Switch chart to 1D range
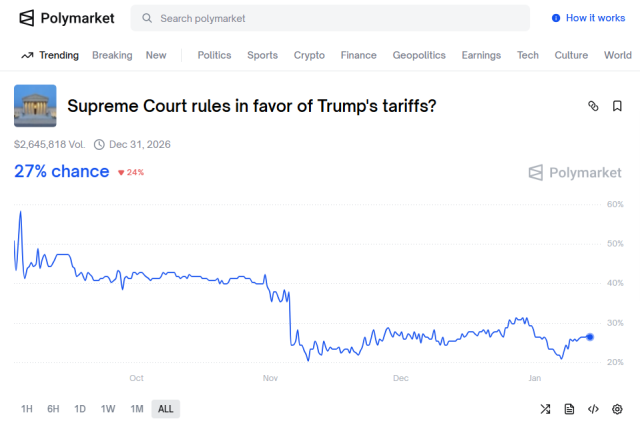This screenshot has height=427, width=640. (x=80, y=409)
